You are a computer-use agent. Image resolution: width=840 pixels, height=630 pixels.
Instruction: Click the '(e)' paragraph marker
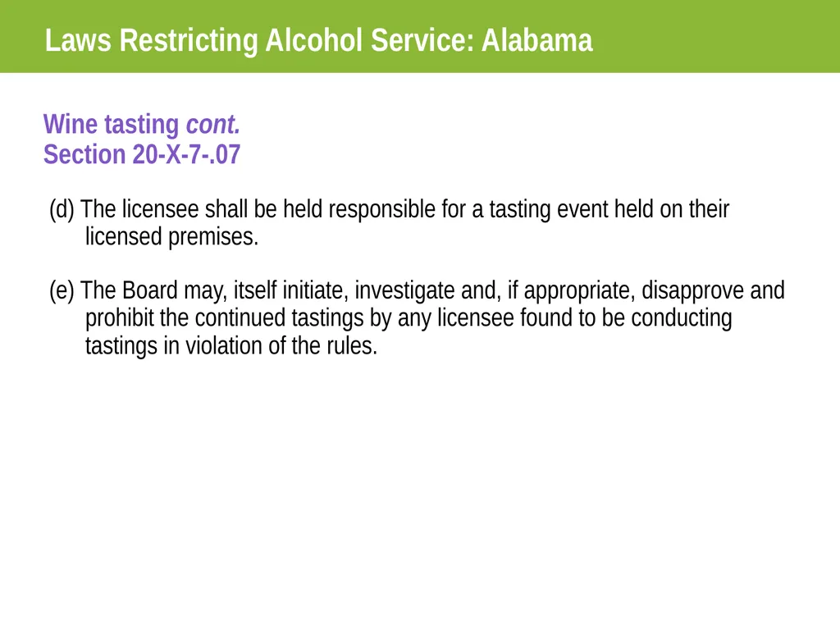(x=62, y=290)
